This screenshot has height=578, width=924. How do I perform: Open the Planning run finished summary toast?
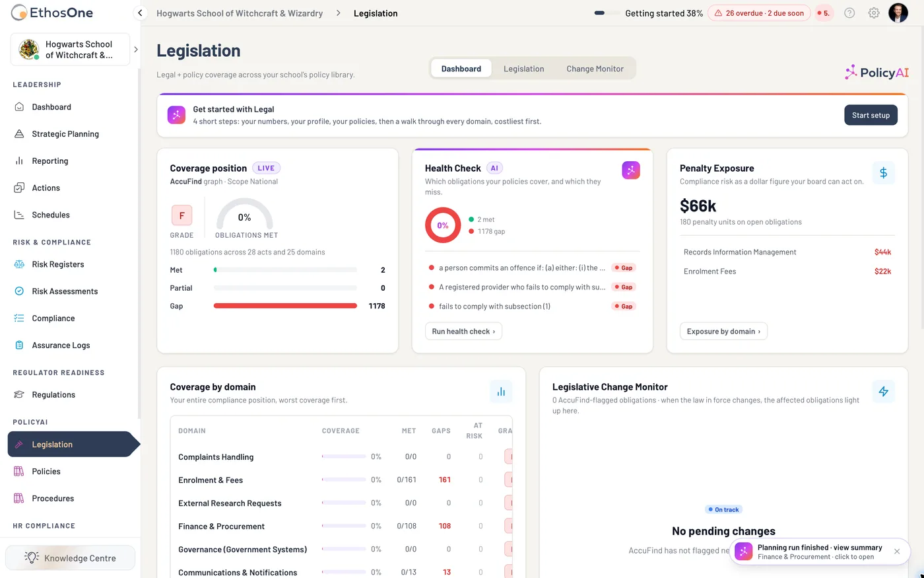819,552
